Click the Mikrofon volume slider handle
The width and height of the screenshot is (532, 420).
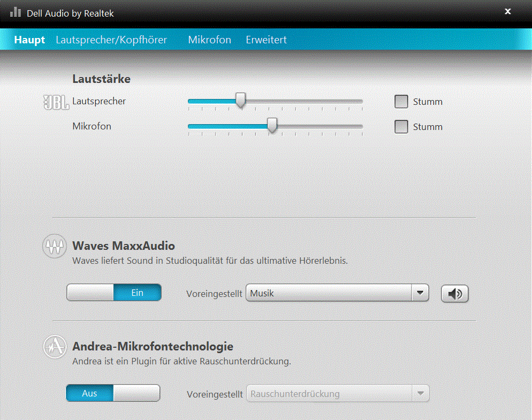tap(272, 126)
